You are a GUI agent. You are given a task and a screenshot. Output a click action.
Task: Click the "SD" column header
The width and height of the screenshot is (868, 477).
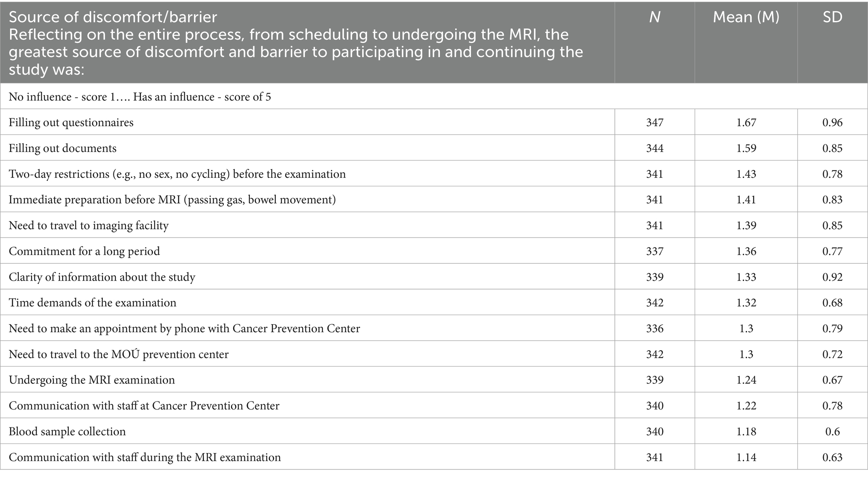point(832,17)
